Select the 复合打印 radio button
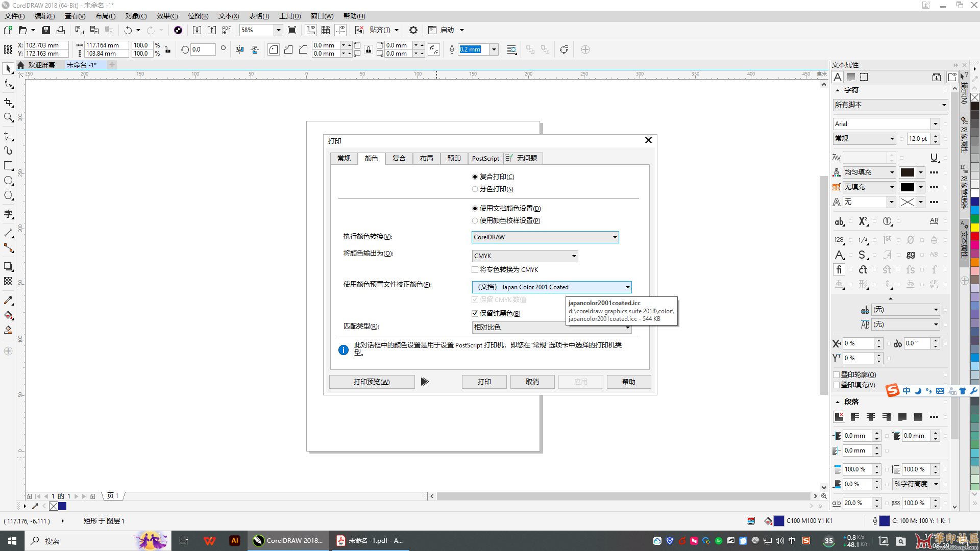 475,177
